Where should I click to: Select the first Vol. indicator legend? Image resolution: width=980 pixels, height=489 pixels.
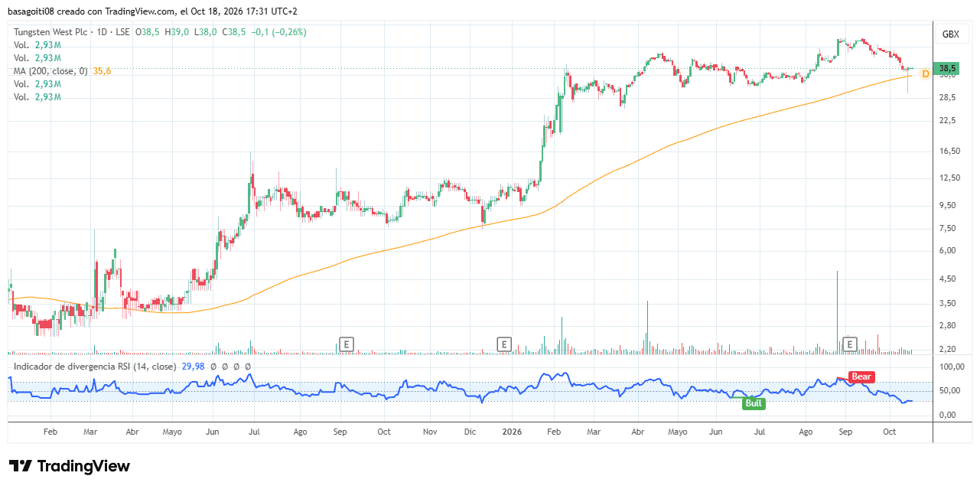pyautogui.click(x=21, y=45)
